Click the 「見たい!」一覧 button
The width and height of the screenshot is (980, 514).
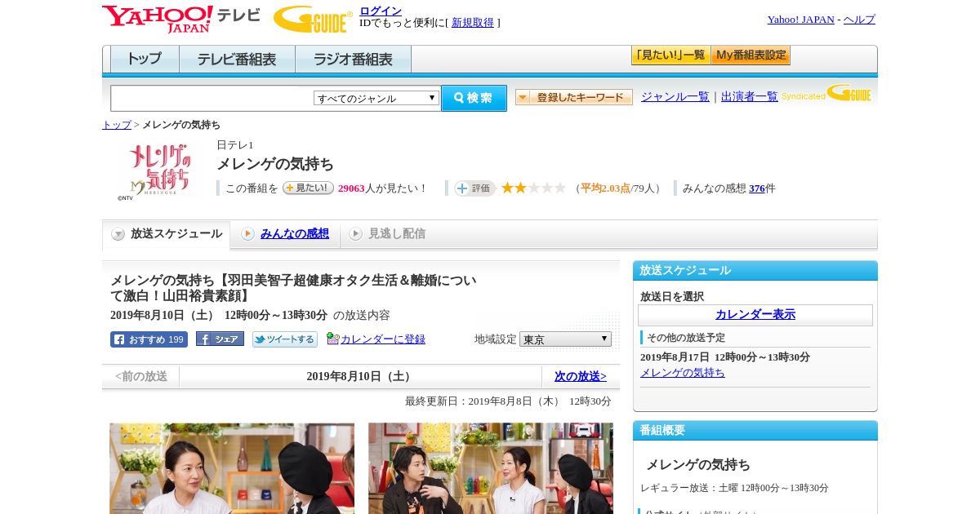coord(670,55)
